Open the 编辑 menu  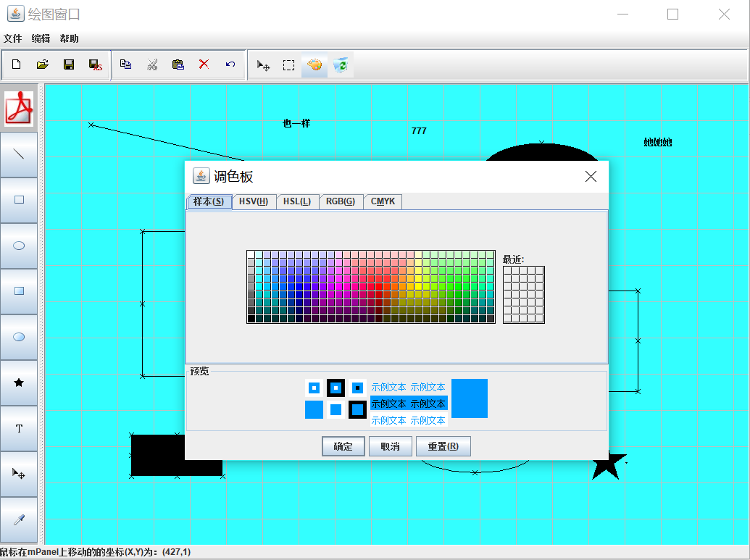[x=41, y=38]
